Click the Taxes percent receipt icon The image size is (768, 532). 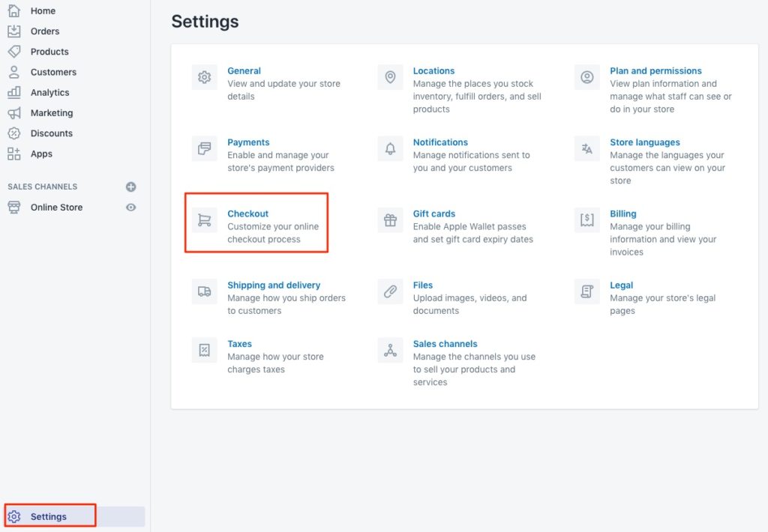click(204, 351)
